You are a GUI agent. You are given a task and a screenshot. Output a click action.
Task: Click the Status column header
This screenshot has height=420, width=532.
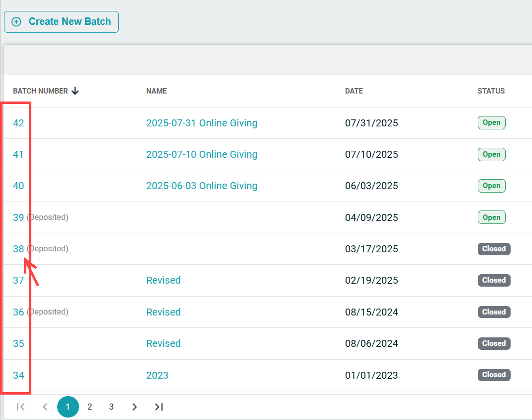491,91
